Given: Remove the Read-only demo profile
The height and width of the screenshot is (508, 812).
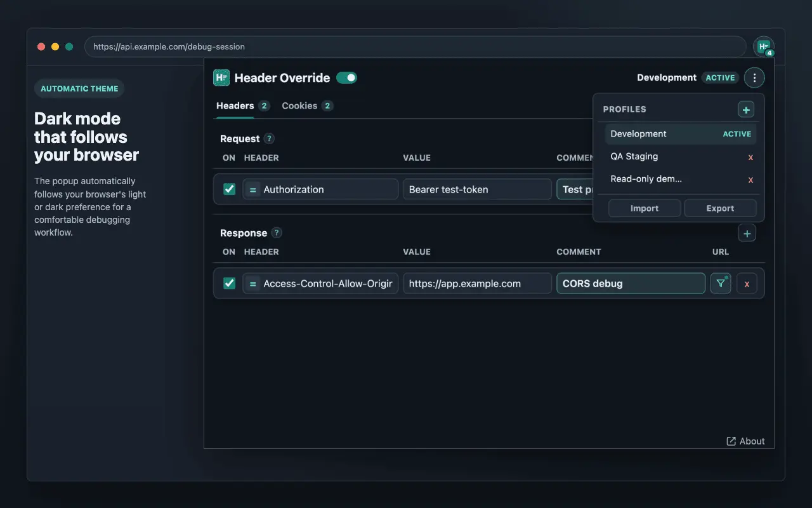Looking at the screenshot, I should [750, 180].
